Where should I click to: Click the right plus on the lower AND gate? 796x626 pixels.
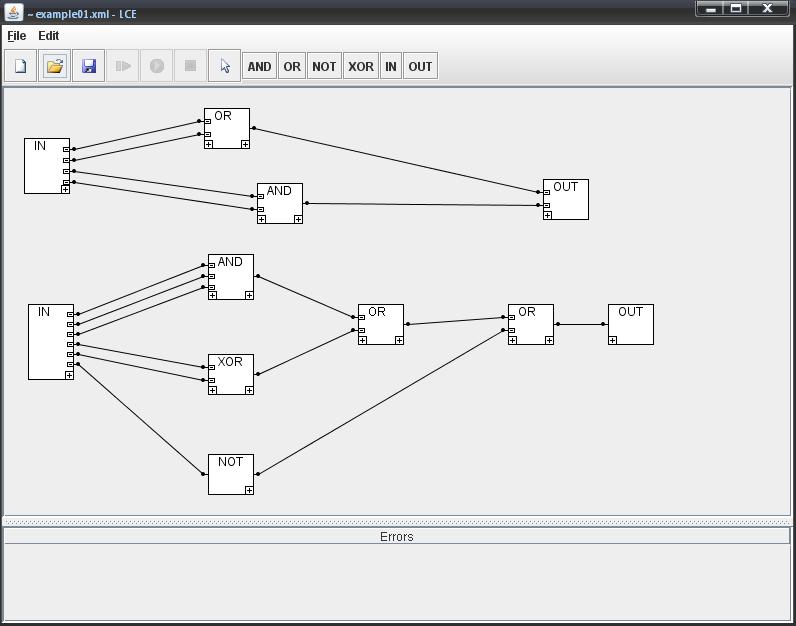(249, 295)
